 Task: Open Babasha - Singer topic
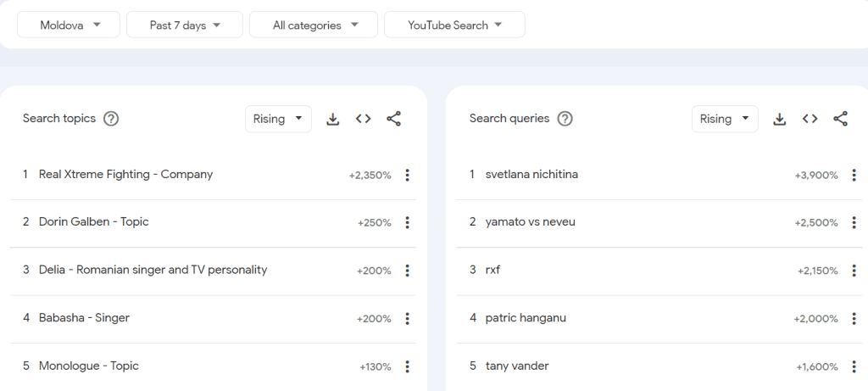84,318
